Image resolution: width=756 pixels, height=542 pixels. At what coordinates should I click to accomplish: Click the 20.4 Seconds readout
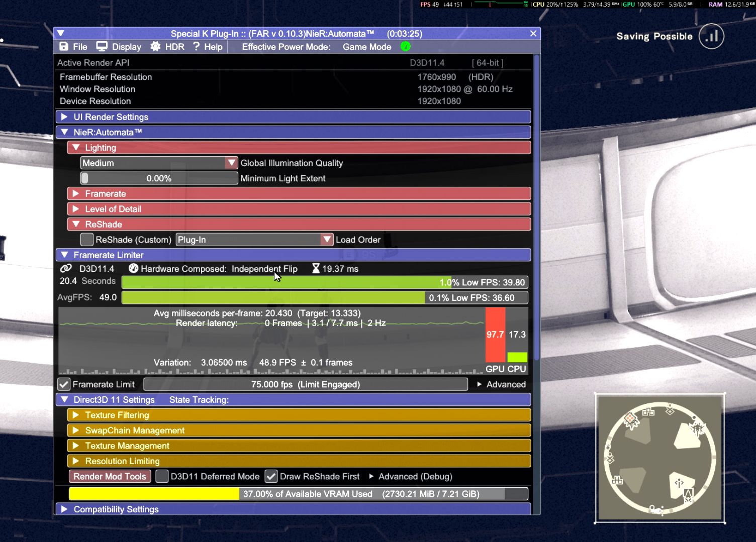pyautogui.click(x=87, y=281)
